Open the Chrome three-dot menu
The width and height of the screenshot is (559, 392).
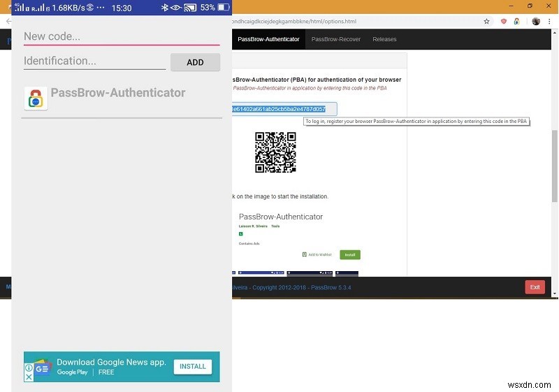tap(549, 22)
